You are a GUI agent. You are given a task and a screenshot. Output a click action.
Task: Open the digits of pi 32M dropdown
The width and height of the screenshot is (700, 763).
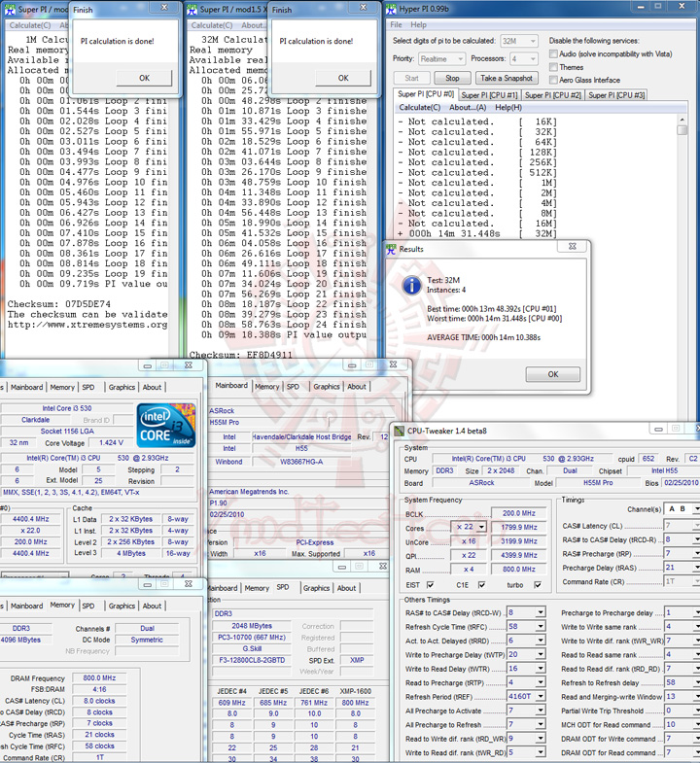518,41
